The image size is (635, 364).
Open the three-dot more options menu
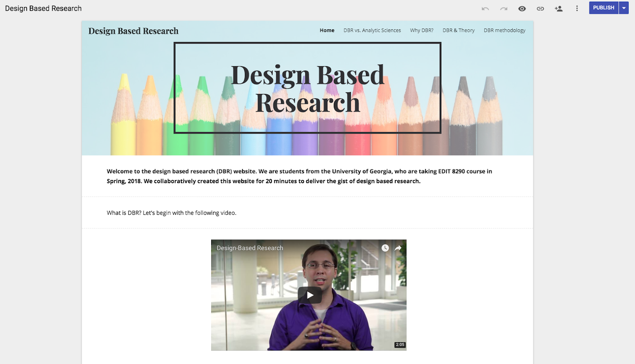coord(577,8)
